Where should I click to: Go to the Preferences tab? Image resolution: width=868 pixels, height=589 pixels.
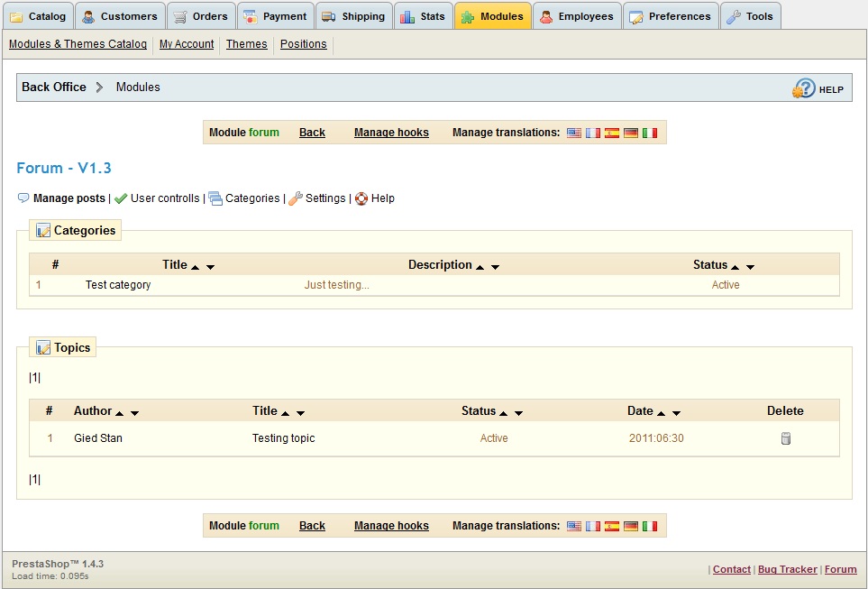point(670,16)
